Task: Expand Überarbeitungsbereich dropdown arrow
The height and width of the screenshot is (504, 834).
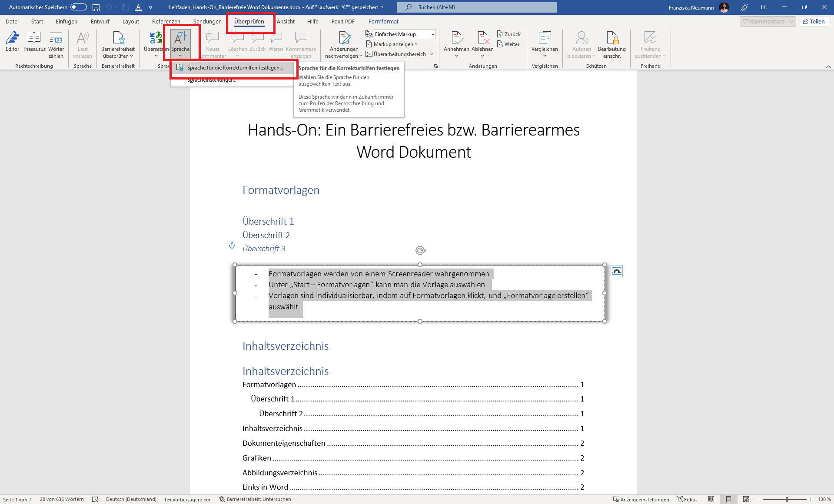Action: [432, 54]
